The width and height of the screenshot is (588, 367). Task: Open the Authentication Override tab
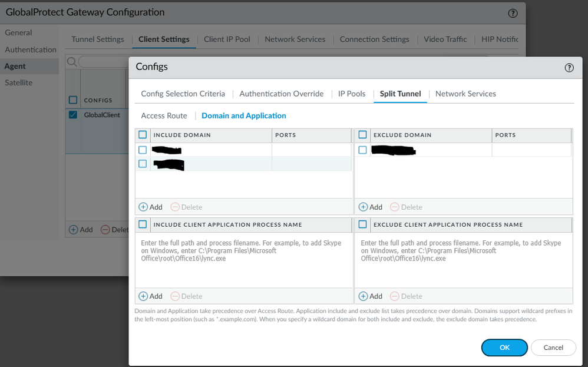click(x=281, y=94)
